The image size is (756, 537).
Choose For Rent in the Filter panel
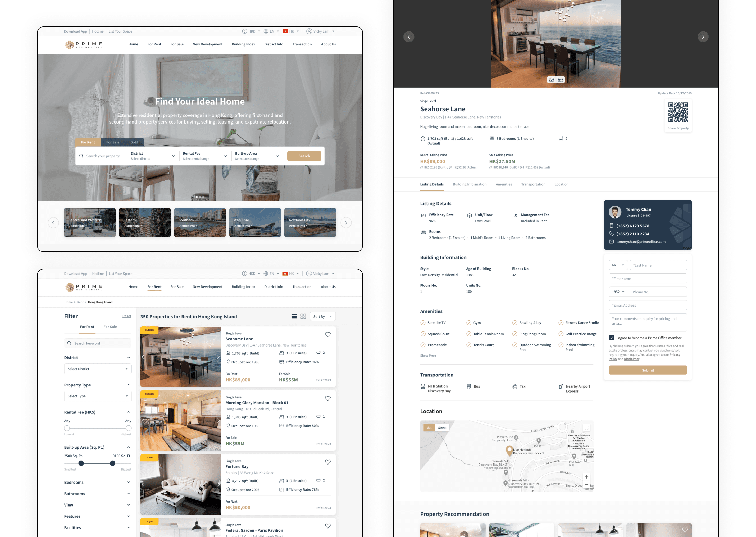click(87, 327)
